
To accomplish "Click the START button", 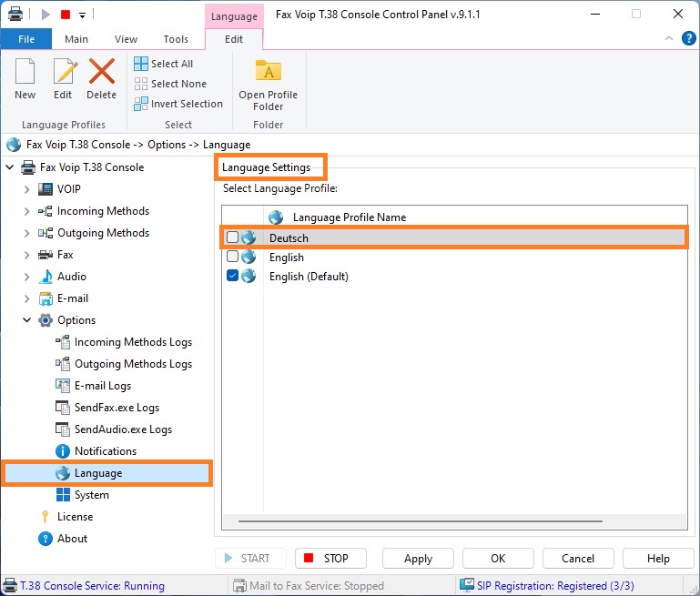I will [x=250, y=559].
